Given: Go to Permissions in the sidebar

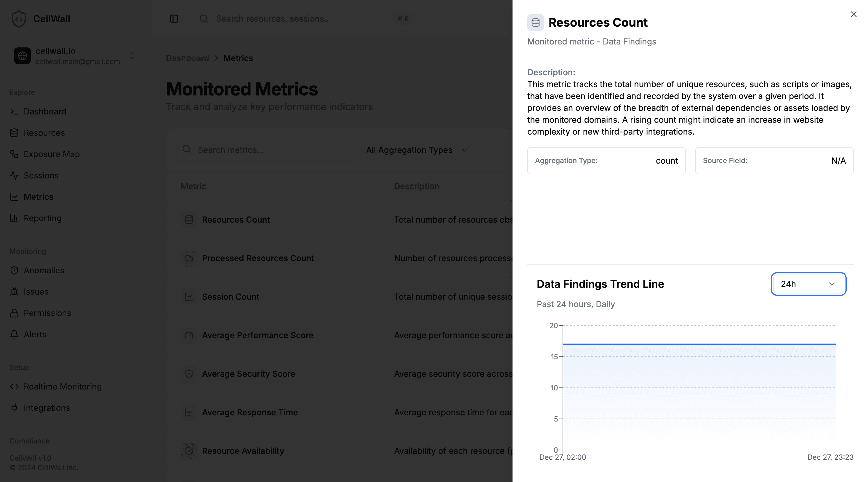Looking at the screenshot, I should pos(47,313).
